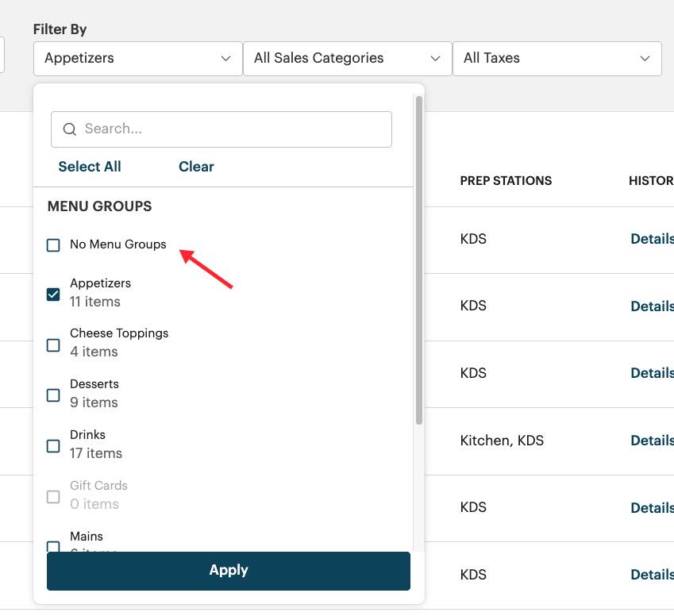The width and height of the screenshot is (674, 616).
Task: Click inside the Search field
Action: click(221, 129)
